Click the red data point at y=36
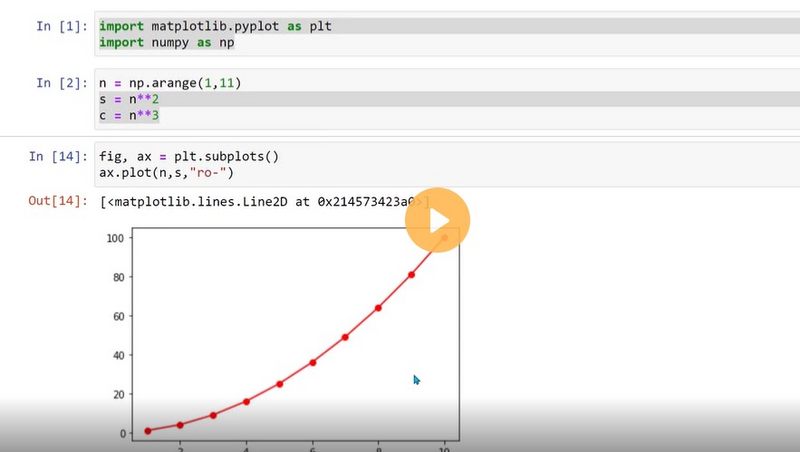 coord(313,362)
